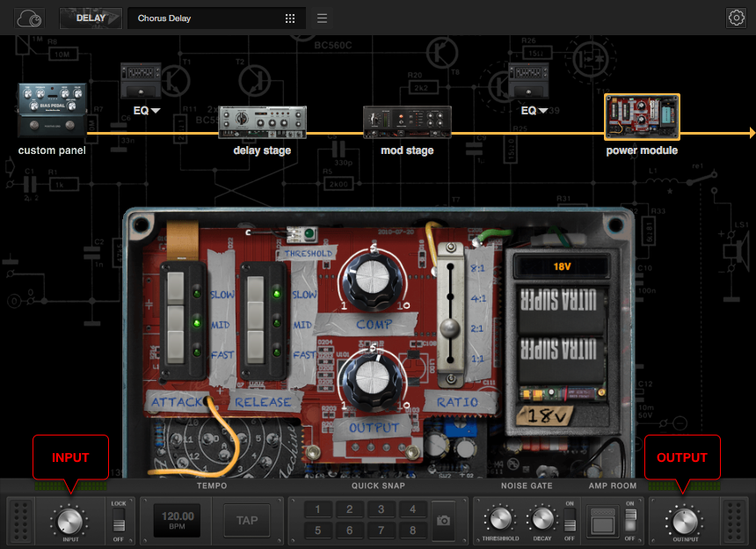Select the power module thumbnail

642,117
